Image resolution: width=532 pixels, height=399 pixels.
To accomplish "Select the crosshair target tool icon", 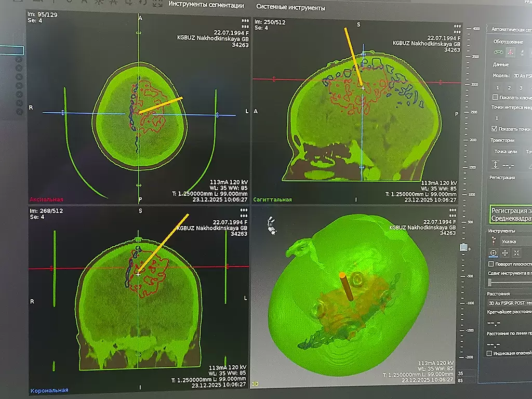I will tap(493, 253).
